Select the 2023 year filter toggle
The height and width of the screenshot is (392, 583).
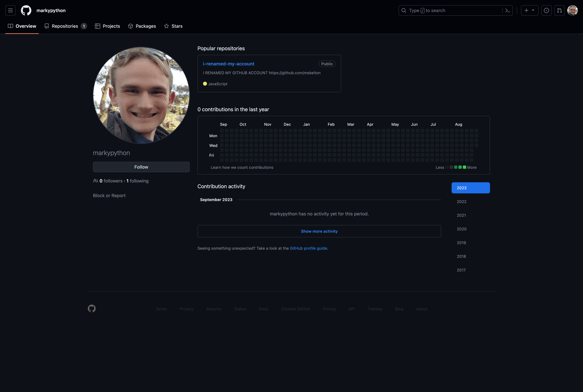click(x=471, y=188)
